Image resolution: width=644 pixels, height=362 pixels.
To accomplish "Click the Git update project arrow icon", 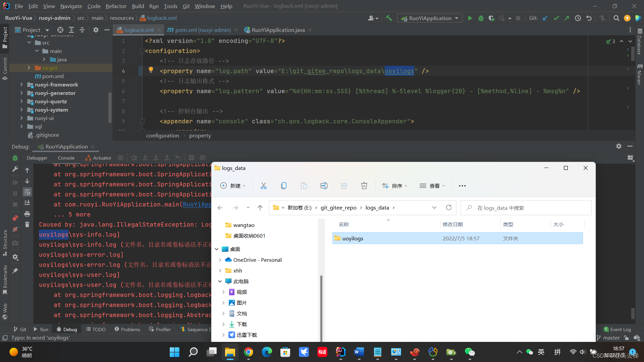I will pos(545,18).
